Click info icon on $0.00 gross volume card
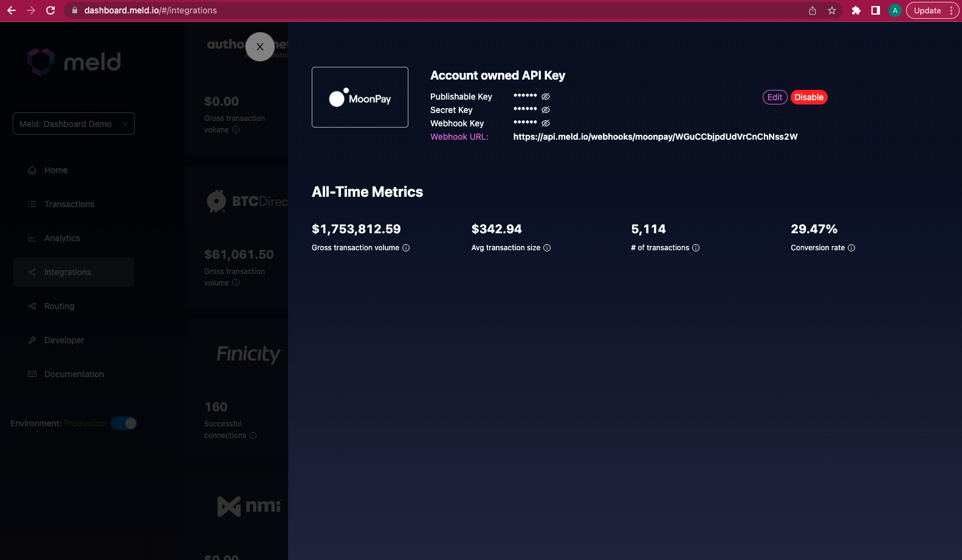Image resolution: width=962 pixels, height=560 pixels. pos(236,129)
